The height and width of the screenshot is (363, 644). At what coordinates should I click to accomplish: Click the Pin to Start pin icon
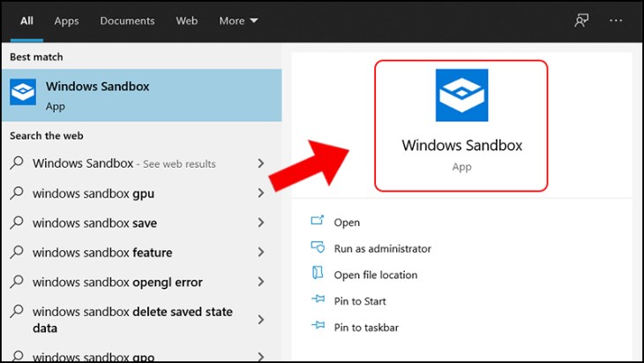[x=318, y=299]
